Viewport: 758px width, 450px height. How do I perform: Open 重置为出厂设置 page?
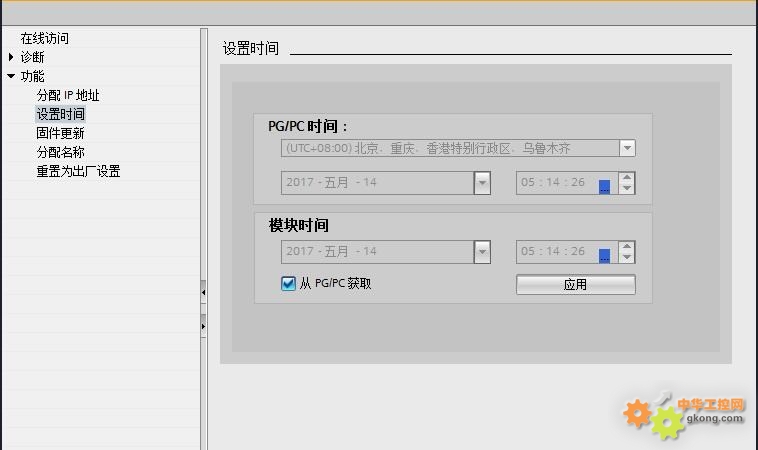point(78,171)
